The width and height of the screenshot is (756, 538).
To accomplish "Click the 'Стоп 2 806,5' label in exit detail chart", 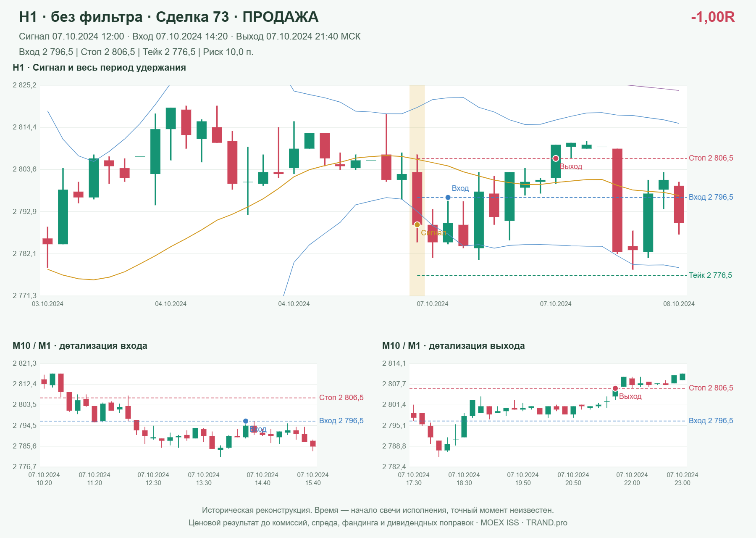I will (x=711, y=388).
